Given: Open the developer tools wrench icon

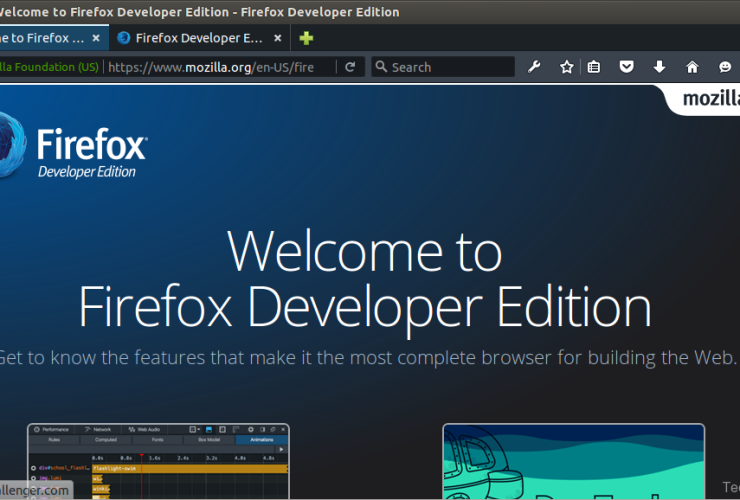Looking at the screenshot, I should pyautogui.click(x=534, y=67).
